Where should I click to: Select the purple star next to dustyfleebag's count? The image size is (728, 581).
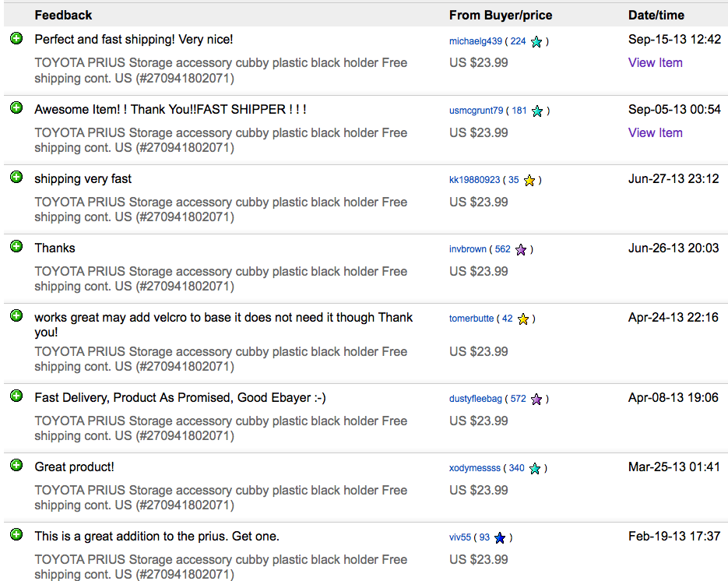click(x=536, y=399)
